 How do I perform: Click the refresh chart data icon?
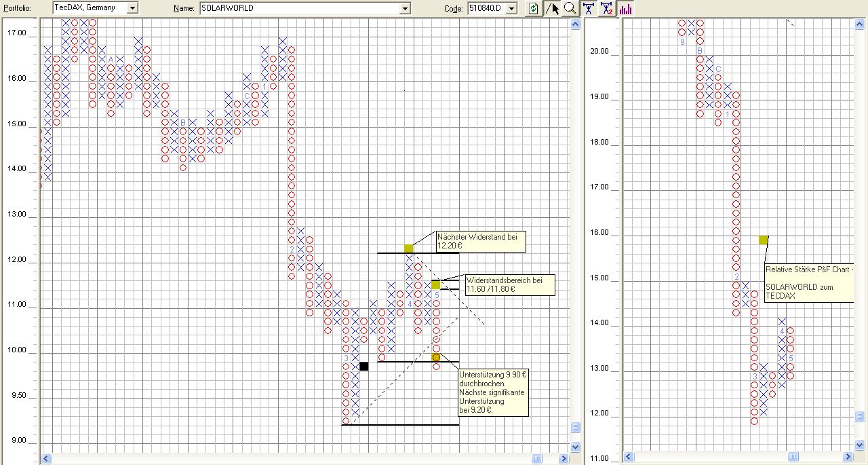[x=534, y=8]
